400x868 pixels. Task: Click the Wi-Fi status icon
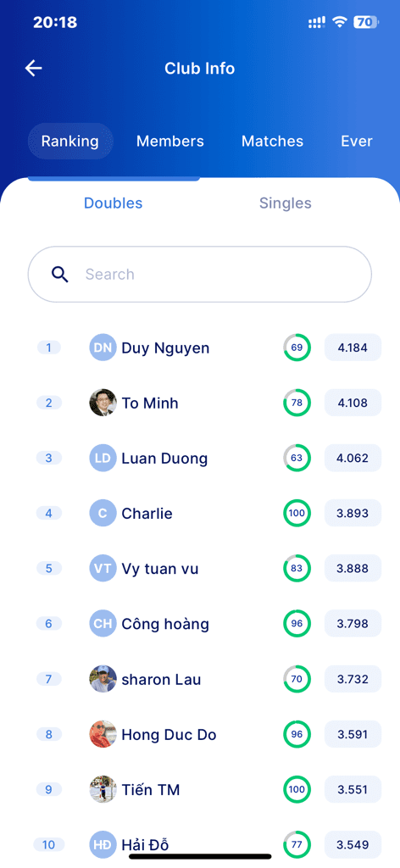[339, 22]
